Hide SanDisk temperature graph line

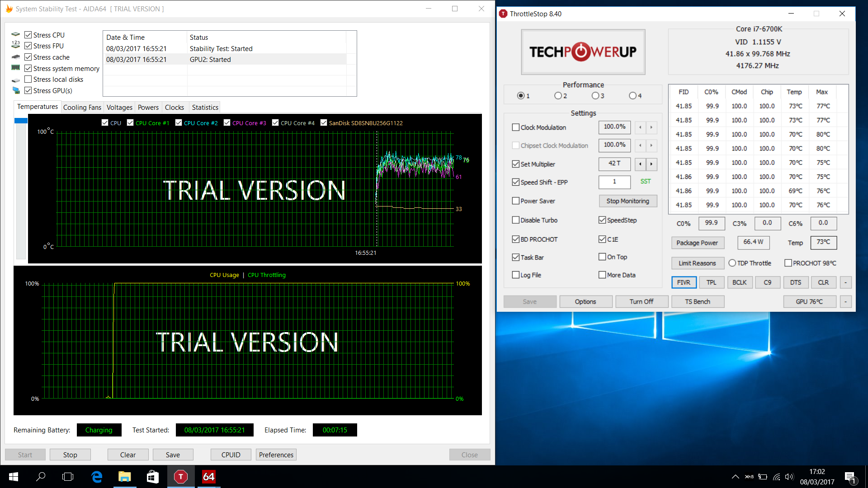[x=324, y=122]
